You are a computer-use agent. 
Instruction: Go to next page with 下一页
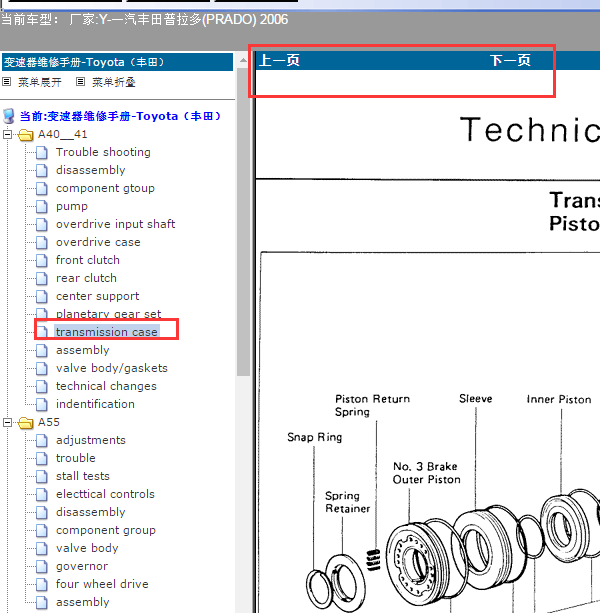click(x=510, y=60)
